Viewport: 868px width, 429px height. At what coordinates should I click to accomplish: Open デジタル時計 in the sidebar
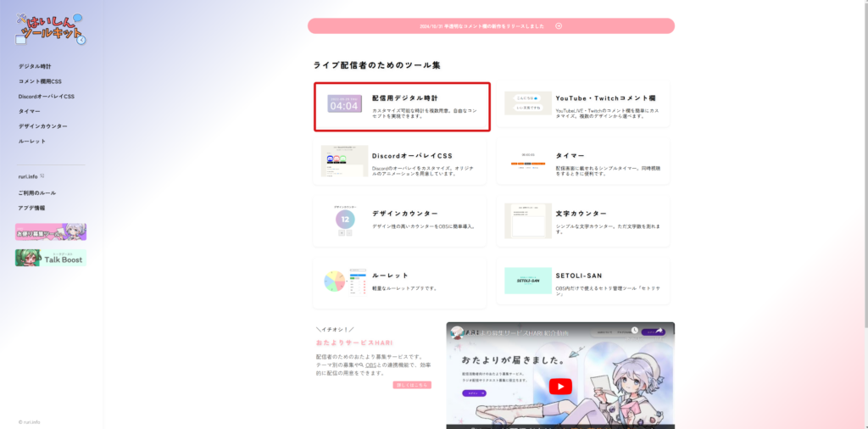point(34,66)
